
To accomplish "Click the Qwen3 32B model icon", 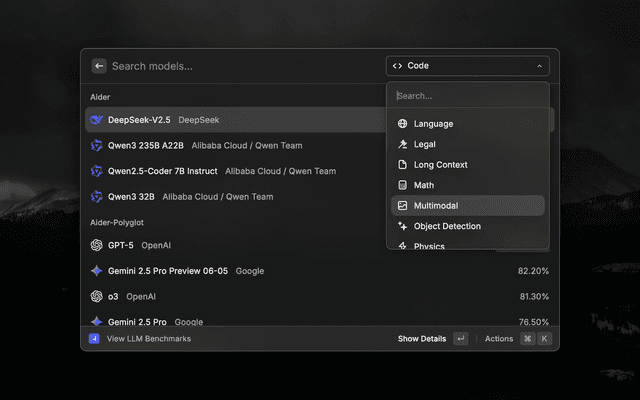I will point(97,197).
